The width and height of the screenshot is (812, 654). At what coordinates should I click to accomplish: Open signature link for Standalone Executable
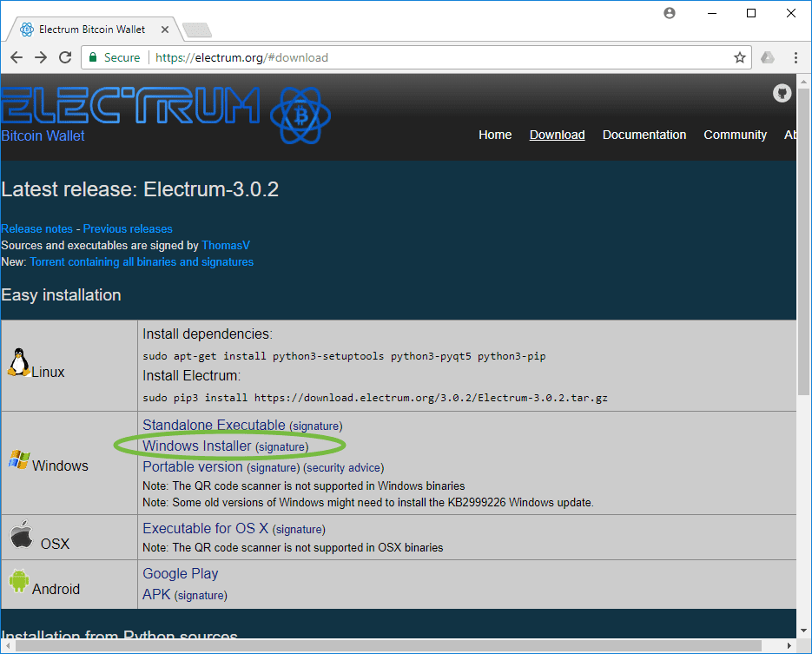[x=316, y=426]
